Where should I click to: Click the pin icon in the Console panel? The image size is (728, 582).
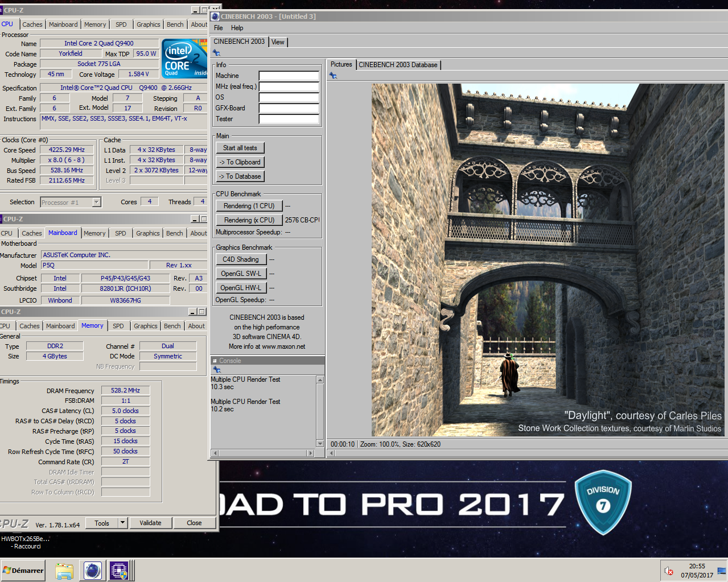216,370
